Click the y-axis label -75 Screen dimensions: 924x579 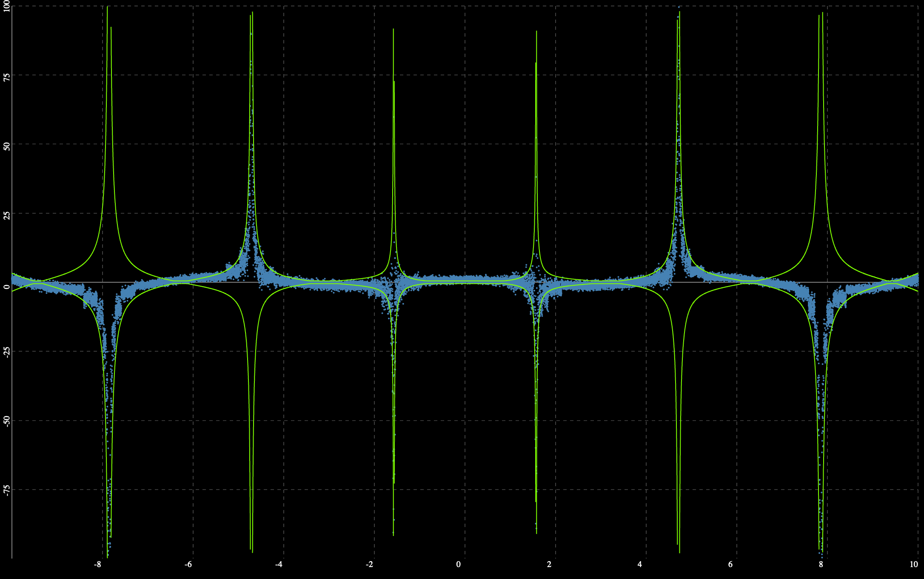coord(6,490)
